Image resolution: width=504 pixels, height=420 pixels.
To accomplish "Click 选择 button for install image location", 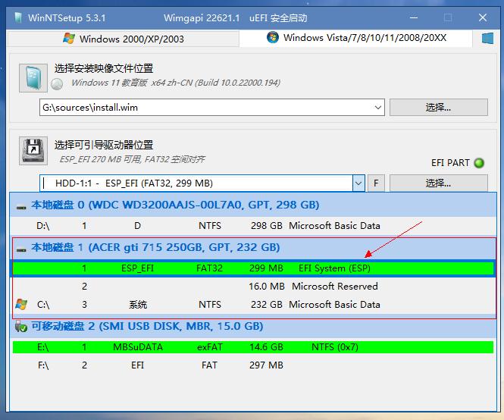I will [x=438, y=108].
